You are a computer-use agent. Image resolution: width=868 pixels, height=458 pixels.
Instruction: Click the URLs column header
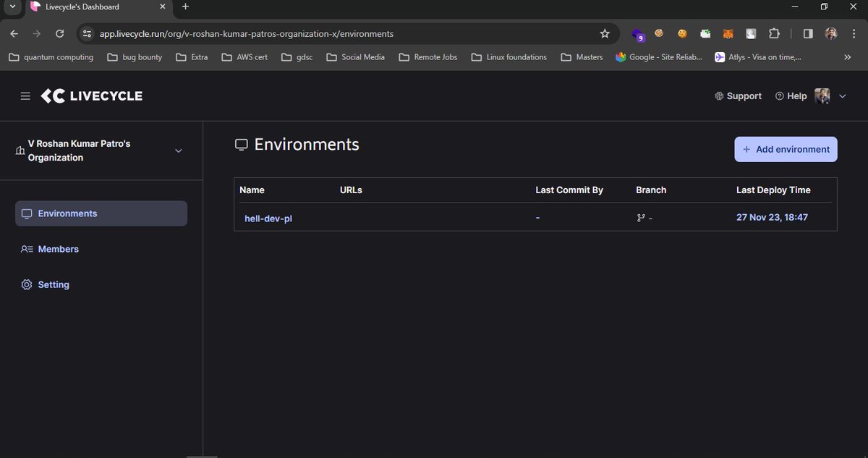coord(351,190)
